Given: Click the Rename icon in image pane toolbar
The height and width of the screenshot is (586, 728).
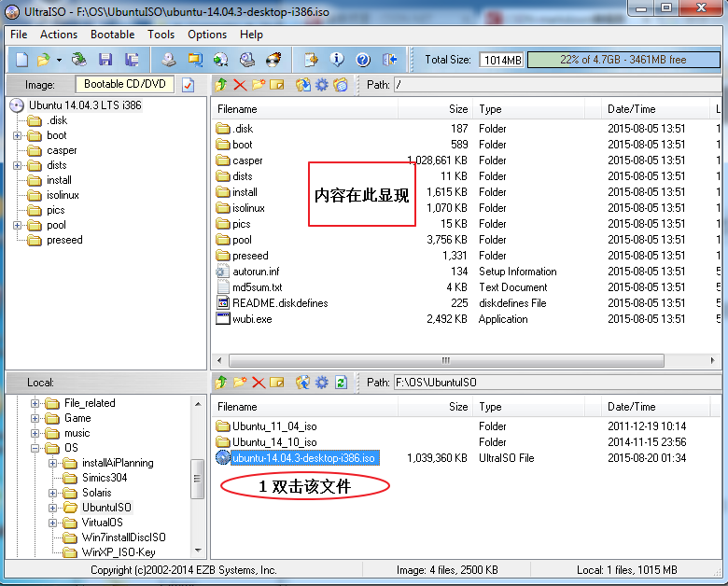Looking at the screenshot, I should tap(277, 85).
